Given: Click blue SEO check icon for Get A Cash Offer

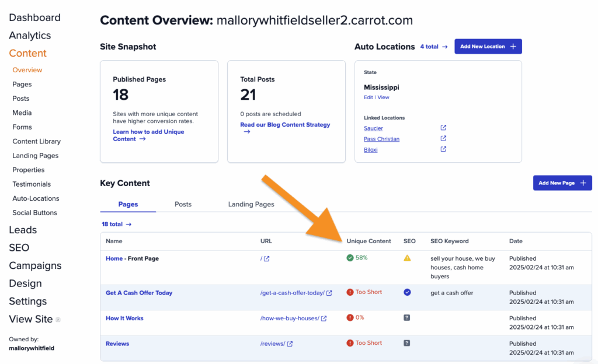Looking at the screenshot, I should click(x=407, y=292).
